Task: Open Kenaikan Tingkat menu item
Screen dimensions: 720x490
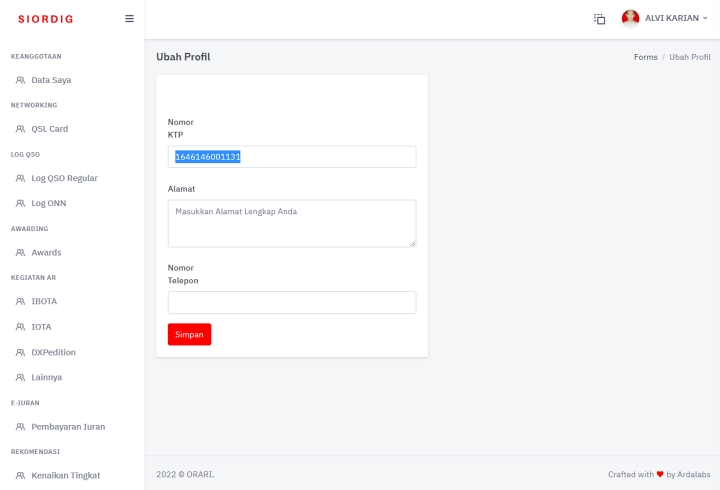Action: tap(65, 475)
